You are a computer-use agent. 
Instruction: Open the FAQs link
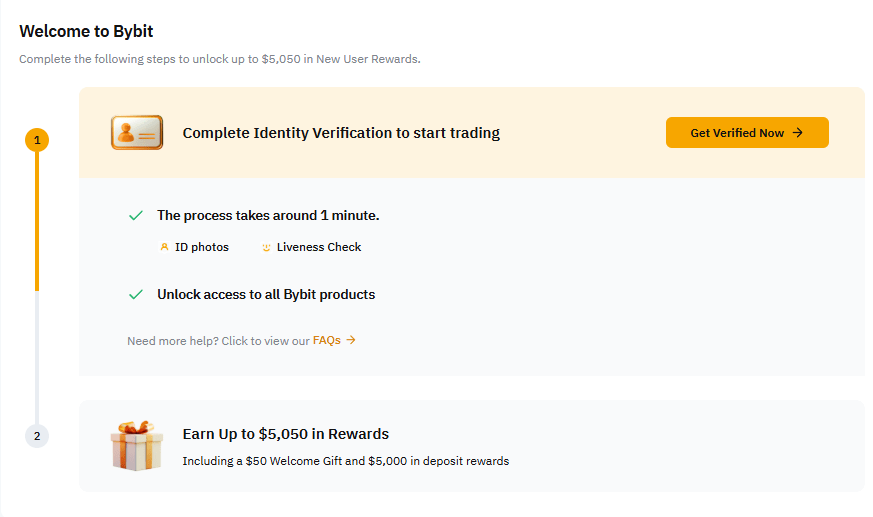click(326, 340)
